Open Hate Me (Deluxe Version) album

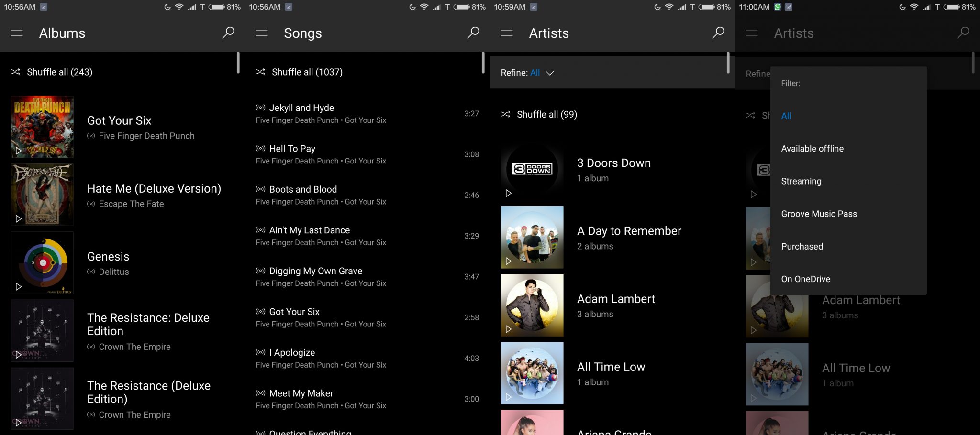[154, 189]
